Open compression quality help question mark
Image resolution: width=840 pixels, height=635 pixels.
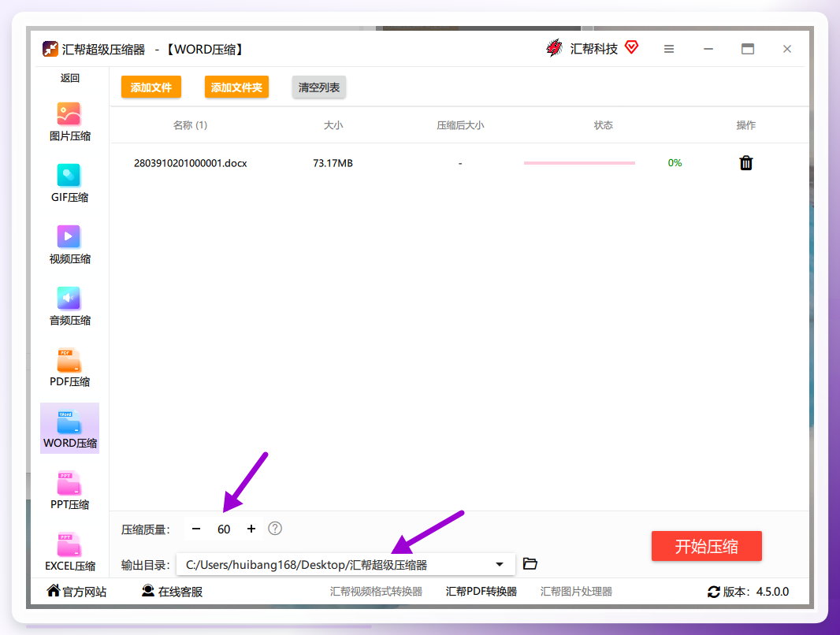(275, 529)
